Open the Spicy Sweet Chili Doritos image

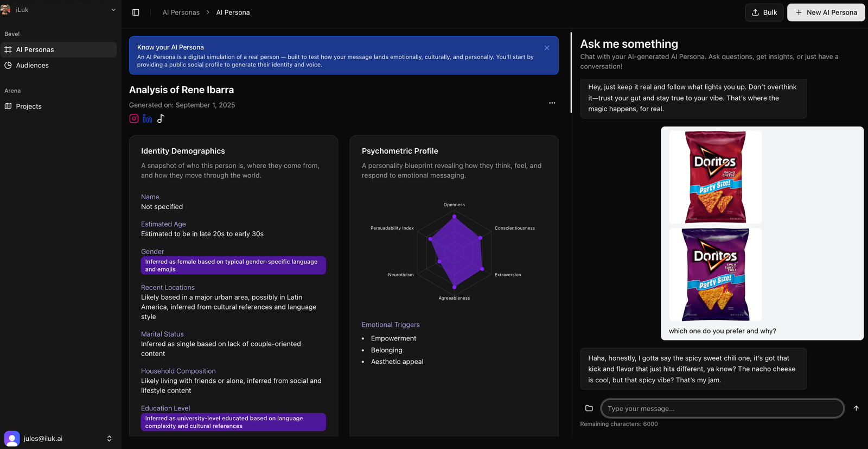715,274
